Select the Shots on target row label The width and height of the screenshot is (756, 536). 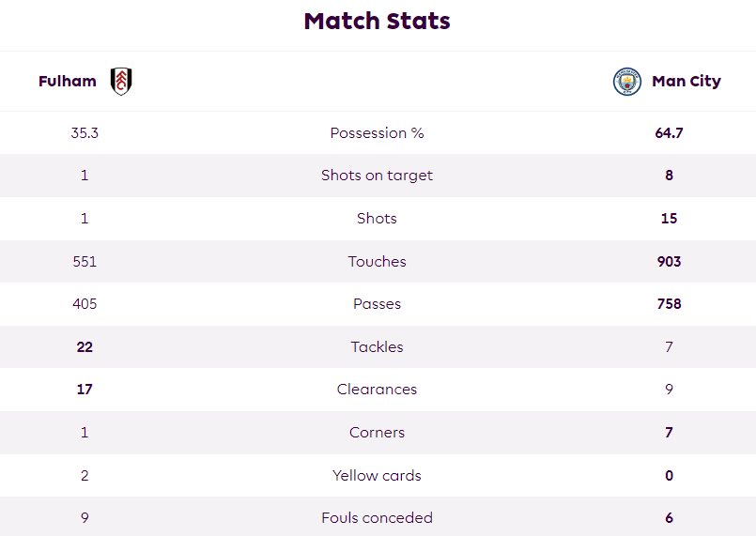click(377, 176)
